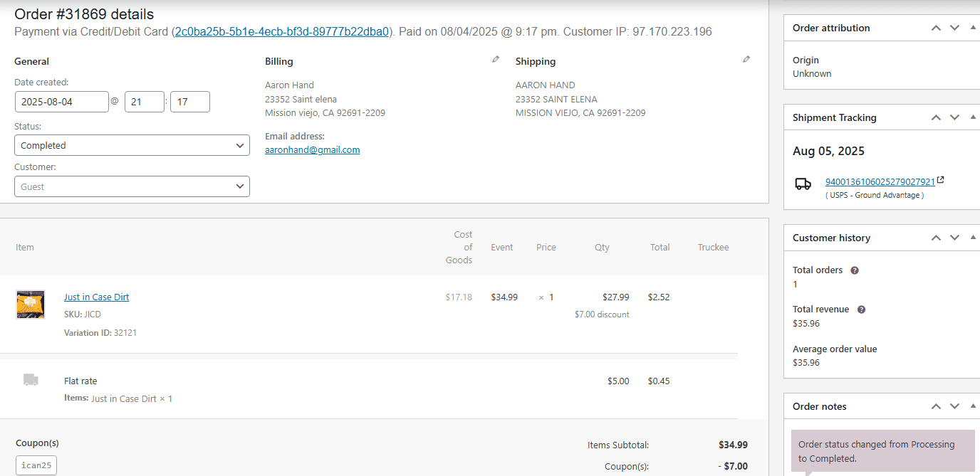980x476 pixels.
Task: Click the shipment tracking truck icon
Action: click(803, 184)
